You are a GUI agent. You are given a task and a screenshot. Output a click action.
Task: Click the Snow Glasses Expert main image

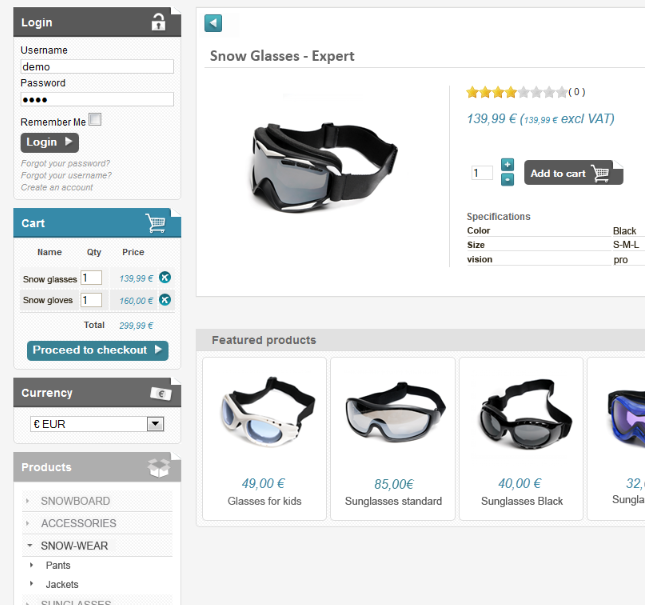click(x=325, y=167)
